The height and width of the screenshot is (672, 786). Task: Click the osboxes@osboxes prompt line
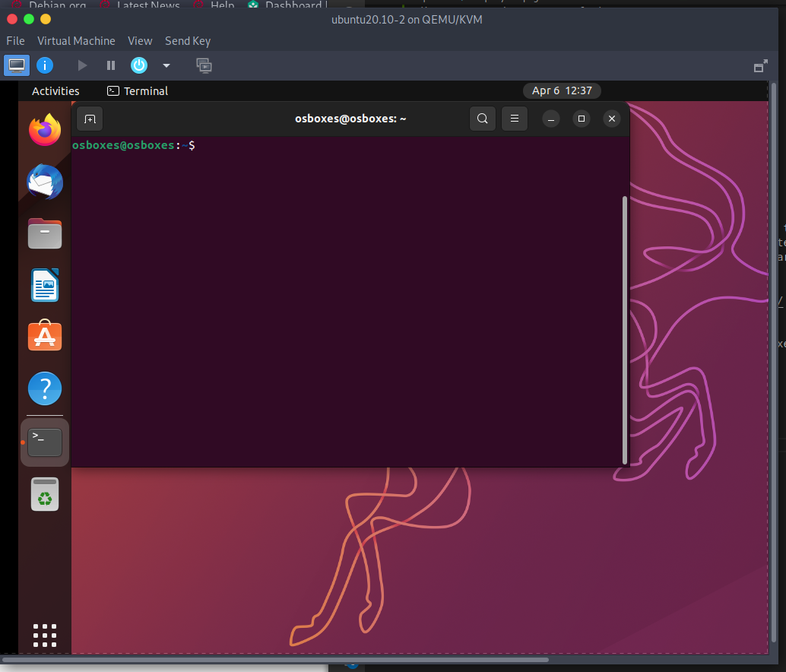coord(133,145)
